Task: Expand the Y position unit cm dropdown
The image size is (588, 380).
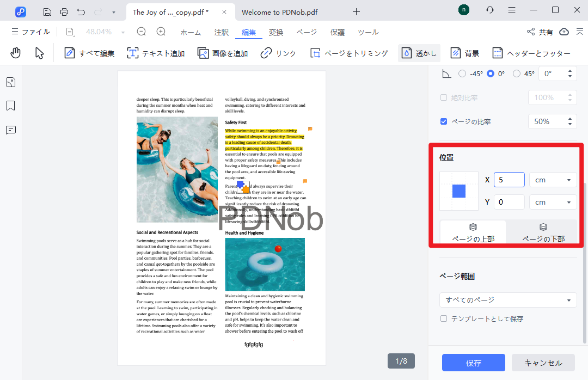Action: tap(553, 202)
